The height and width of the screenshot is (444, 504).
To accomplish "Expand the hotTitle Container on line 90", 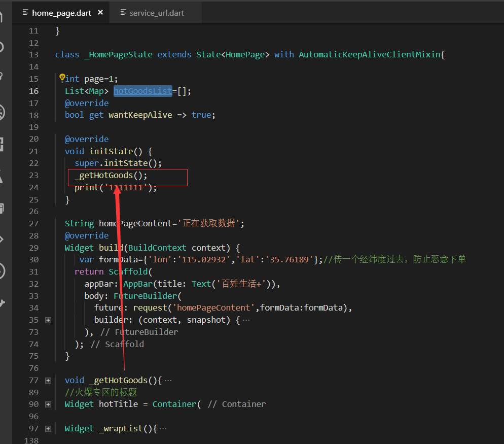I will click(48, 404).
